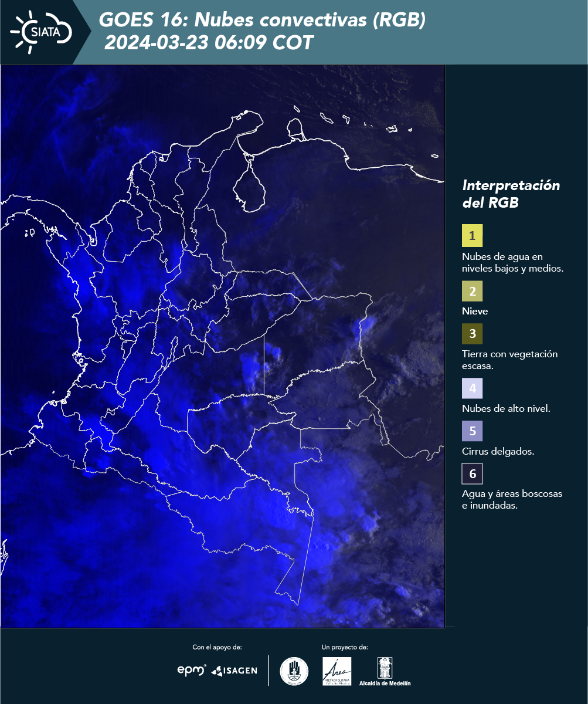Image resolution: width=588 pixels, height=704 pixels.
Task: Click the title 'GOES 16: Nubes convectivas (RGB)'
Action: [x=262, y=20]
